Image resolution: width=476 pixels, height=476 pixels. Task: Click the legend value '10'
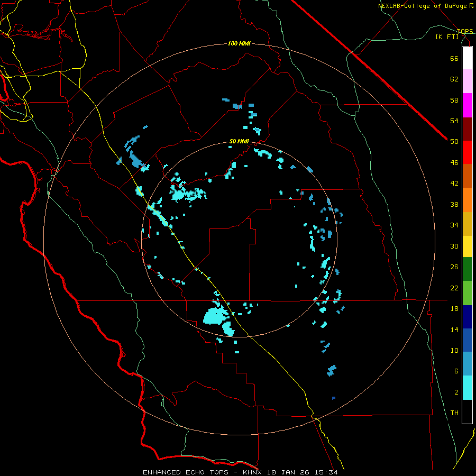click(454, 350)
